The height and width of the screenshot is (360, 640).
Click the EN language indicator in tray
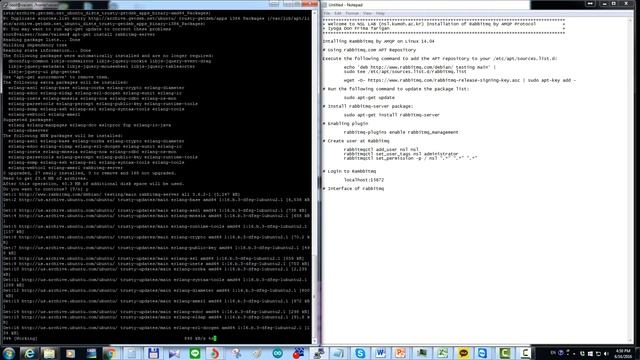click(x=553, y=353)
